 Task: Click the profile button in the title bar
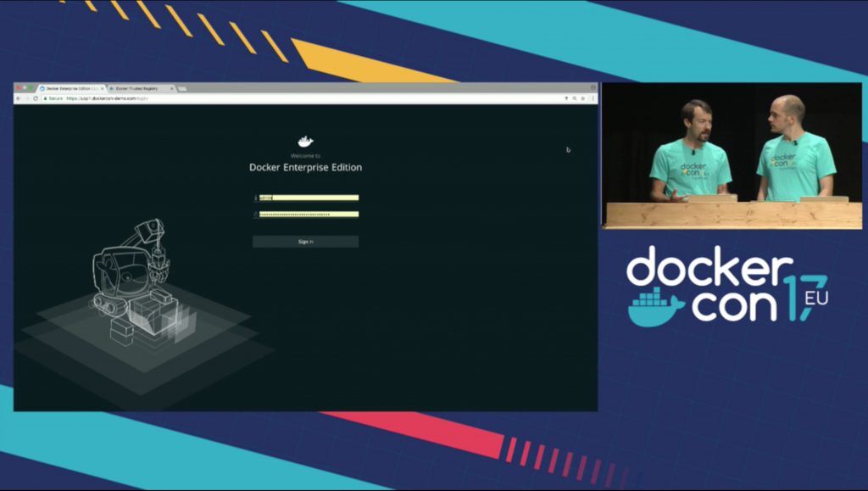pyautogui.click(x=593, y=87)
